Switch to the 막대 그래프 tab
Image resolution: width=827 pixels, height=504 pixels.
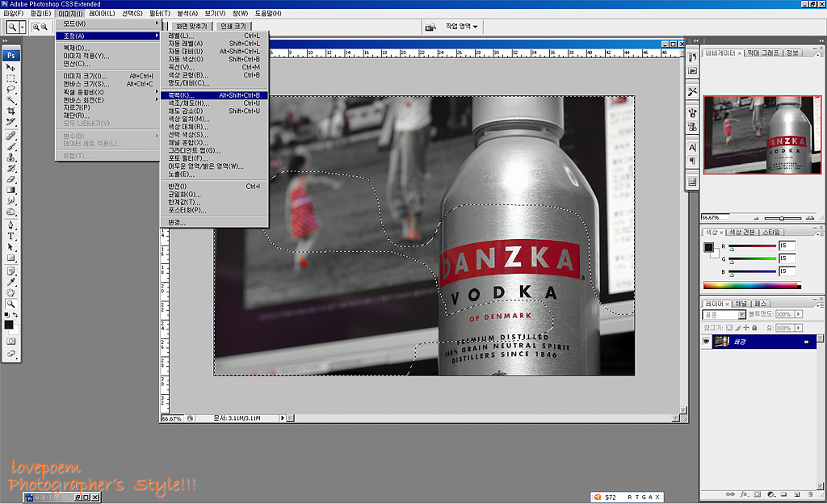click(762, 52)
